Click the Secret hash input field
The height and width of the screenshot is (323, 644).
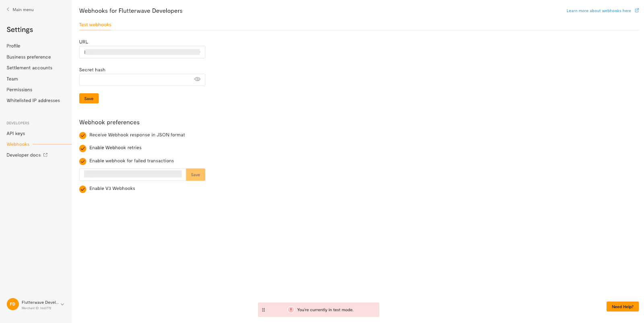click(142, 80)
